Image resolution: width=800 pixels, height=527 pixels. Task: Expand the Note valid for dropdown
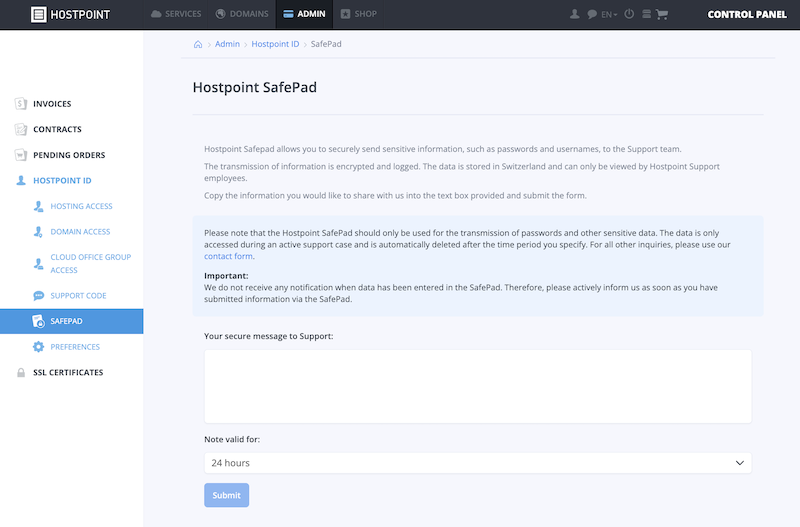[478, 463]
